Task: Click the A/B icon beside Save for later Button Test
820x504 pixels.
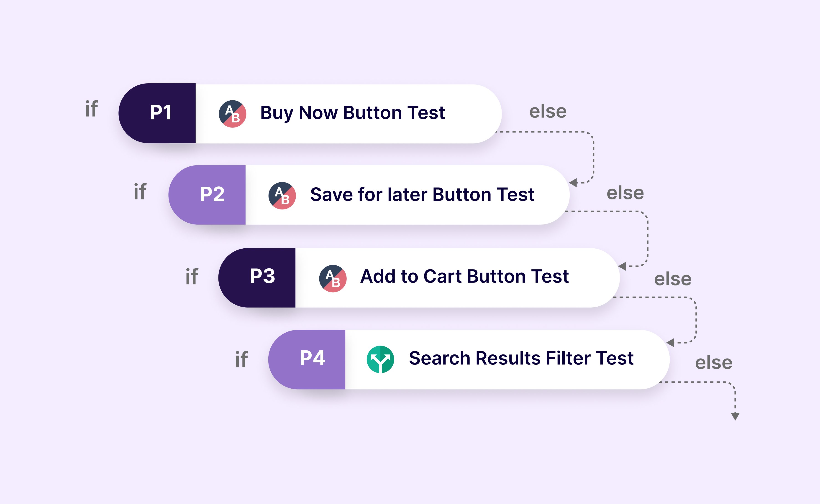Action: (x=282, y=196)
